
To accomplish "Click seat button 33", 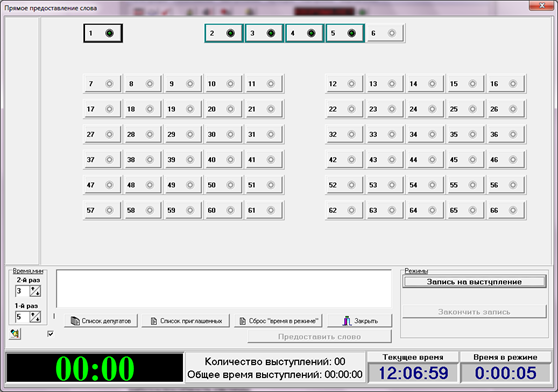I will 385,134.
